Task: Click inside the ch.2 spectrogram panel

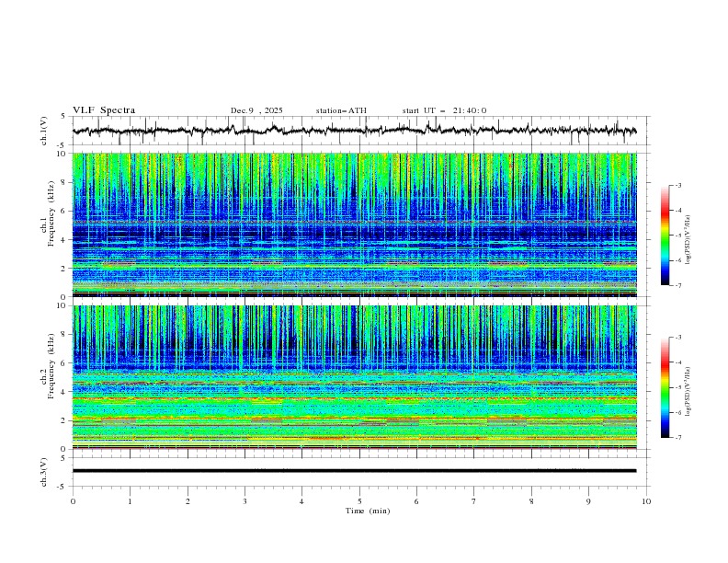Action: coord(354,377)
